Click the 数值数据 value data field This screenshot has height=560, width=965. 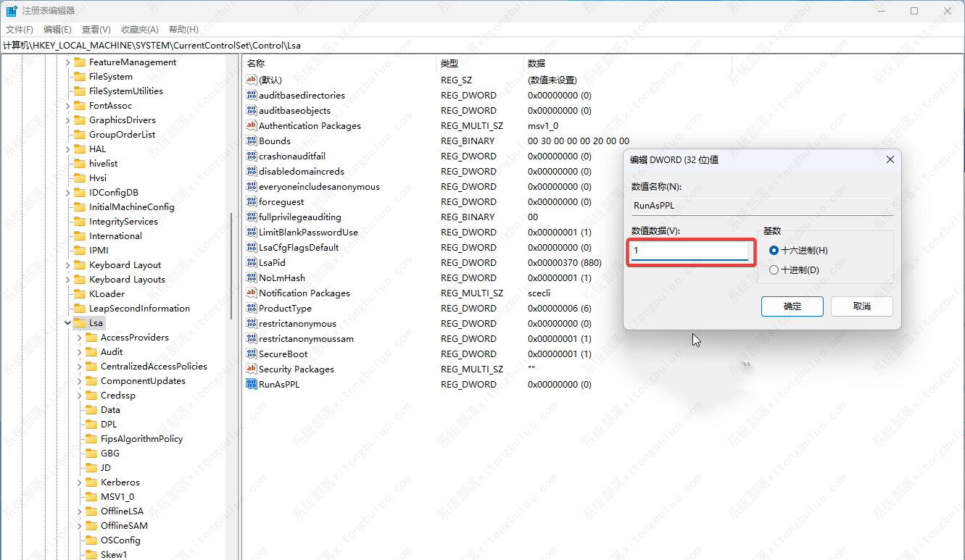pyautogui.click(x=689, y=251)
